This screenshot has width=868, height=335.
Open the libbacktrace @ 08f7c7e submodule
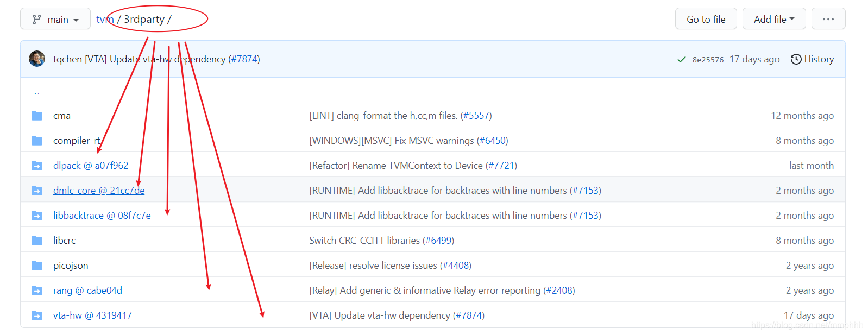(x=102, y=216)
